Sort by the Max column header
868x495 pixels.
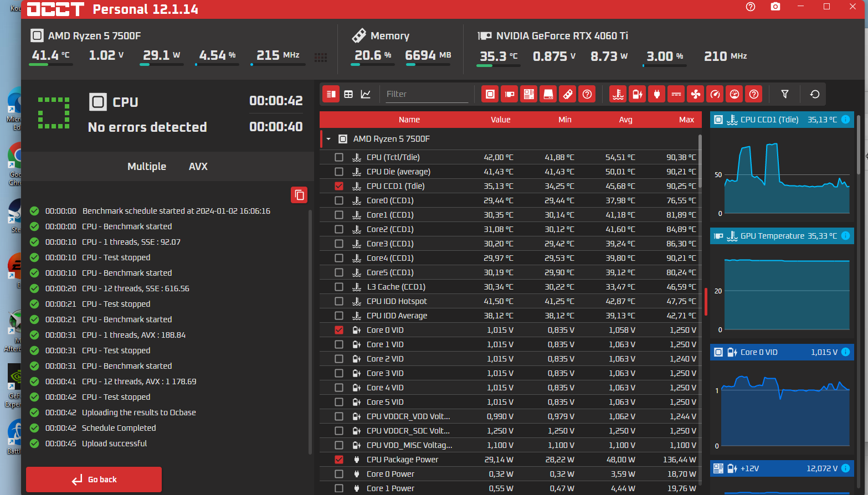coord(687,120)
